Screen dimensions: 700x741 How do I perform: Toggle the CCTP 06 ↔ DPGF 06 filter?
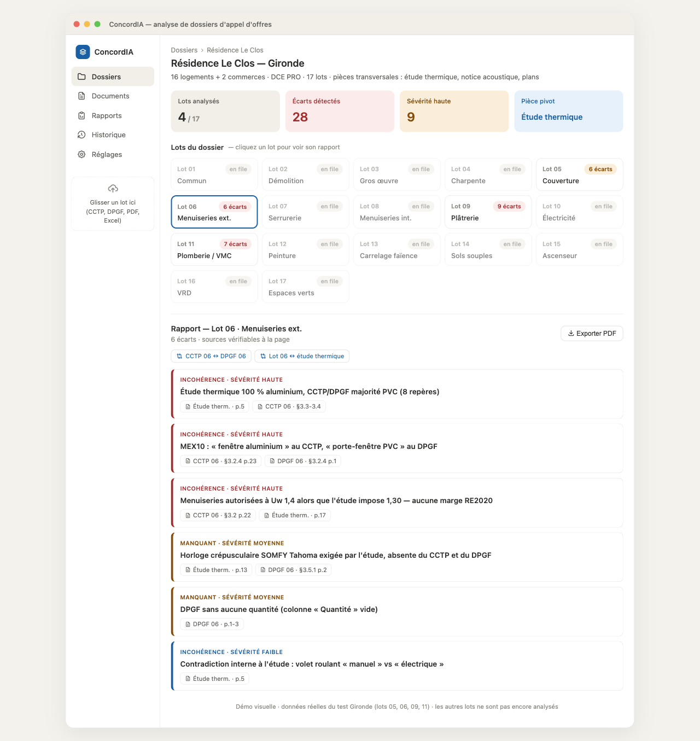pyautogui.click(x=211, y=356)
